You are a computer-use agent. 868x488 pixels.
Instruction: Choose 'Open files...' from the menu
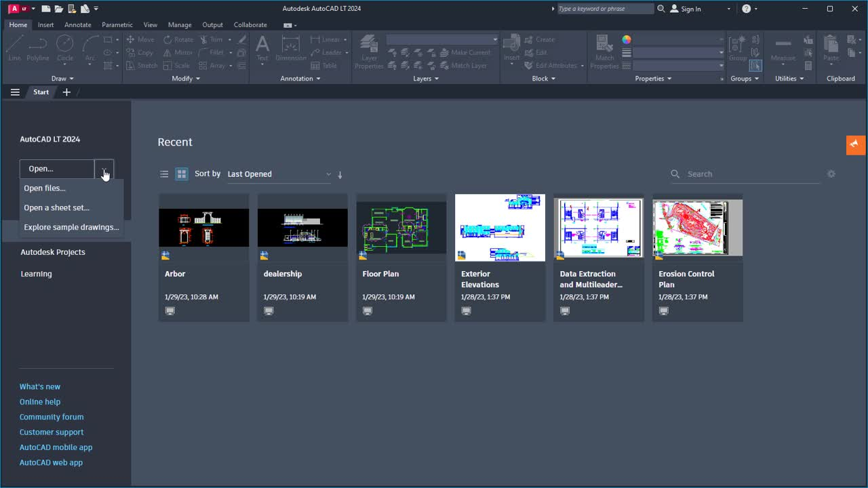72,188
